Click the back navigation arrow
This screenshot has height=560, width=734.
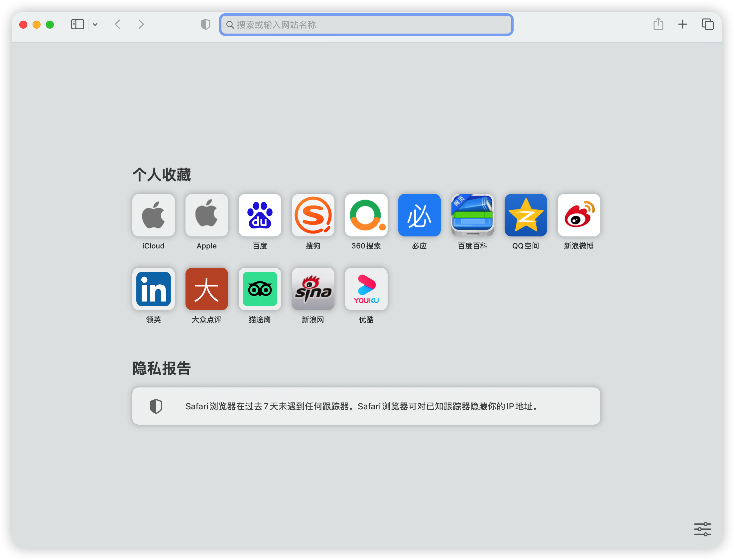click(118, 24)
